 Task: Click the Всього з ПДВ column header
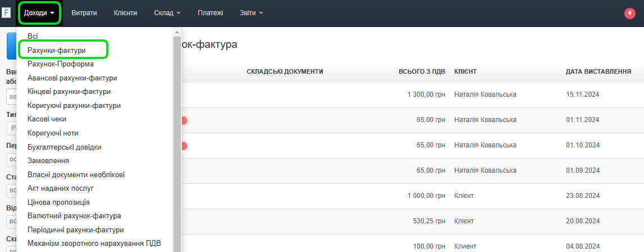coord(422,71)
